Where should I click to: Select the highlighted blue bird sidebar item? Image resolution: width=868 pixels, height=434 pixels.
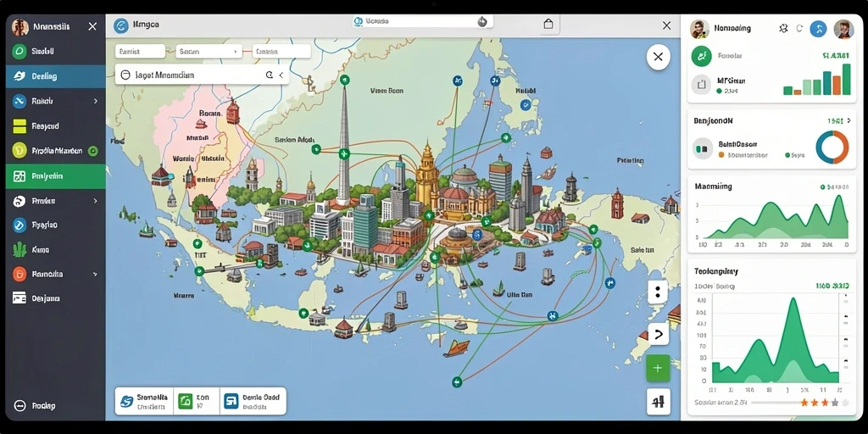click(55, 76)
